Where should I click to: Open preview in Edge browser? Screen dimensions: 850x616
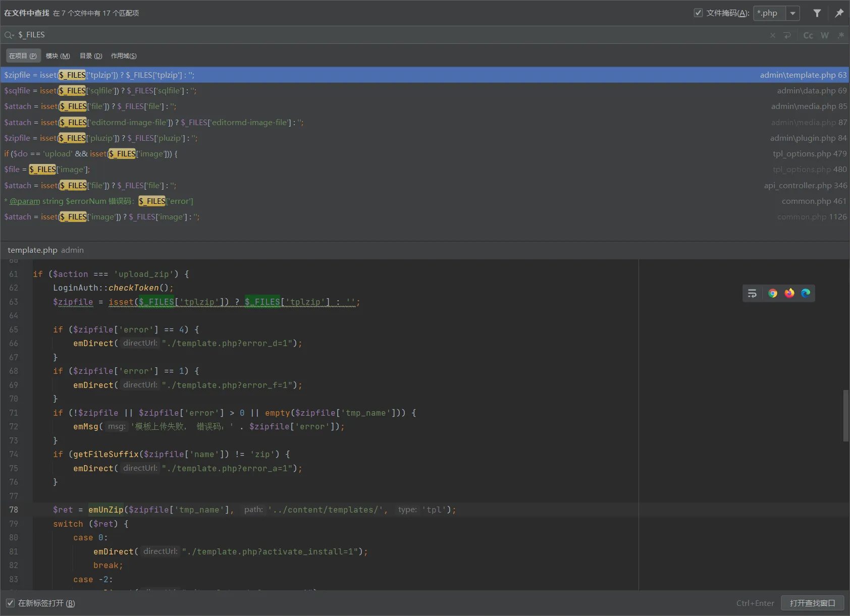806,293
